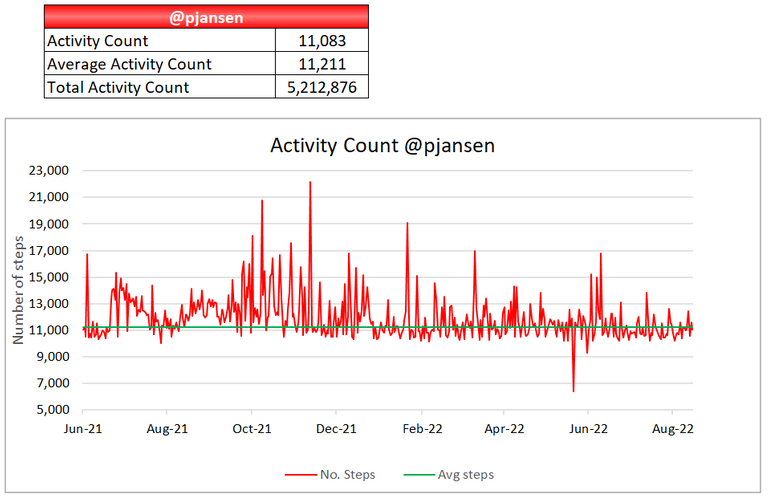The width and height of the screenshot is (768, 499).
Task: Click the Dec-21 x-axis label
Action: (336, 429)
